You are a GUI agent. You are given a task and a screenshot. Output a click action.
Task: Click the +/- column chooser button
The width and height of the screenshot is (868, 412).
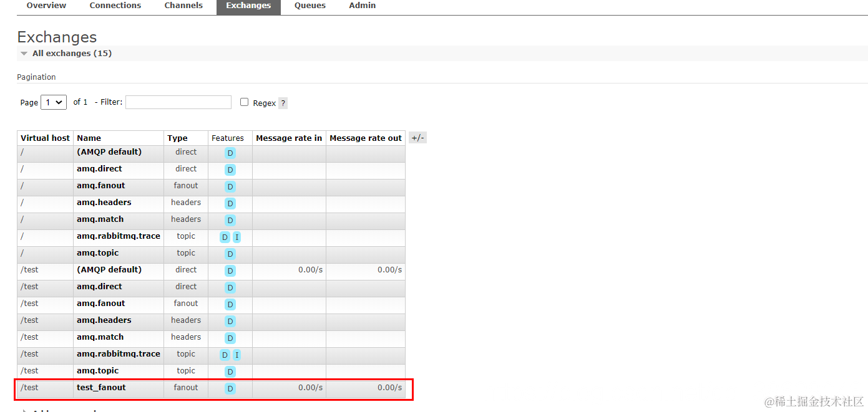point(418,138)
